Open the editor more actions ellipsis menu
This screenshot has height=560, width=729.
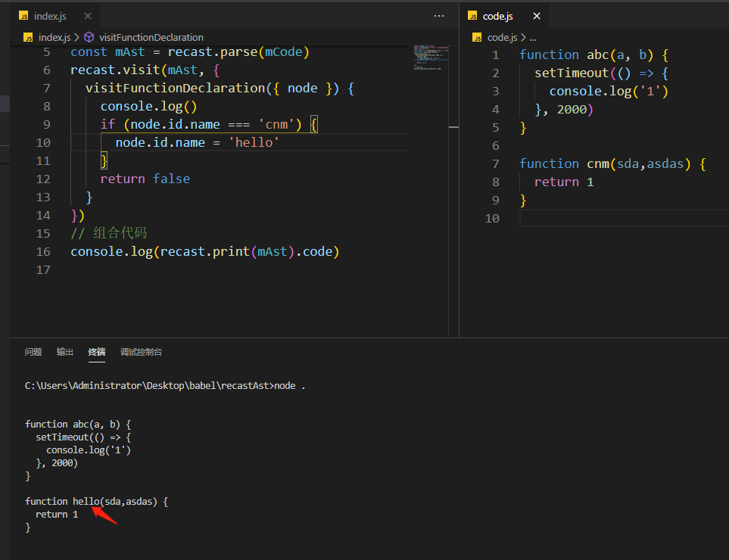[439, 16]
